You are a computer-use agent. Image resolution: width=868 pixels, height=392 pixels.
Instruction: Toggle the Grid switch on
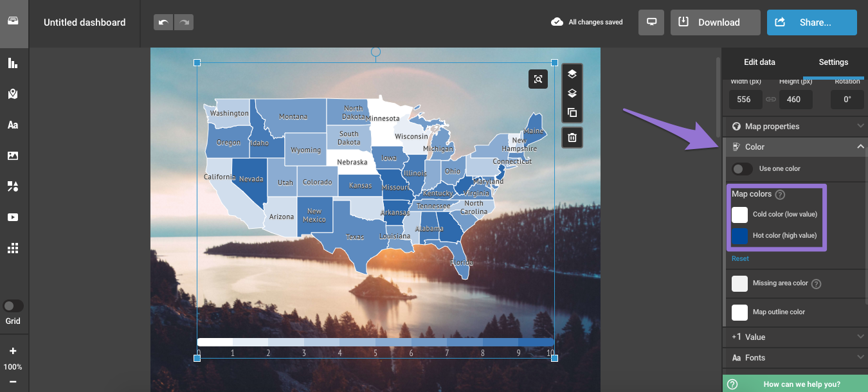13,306
